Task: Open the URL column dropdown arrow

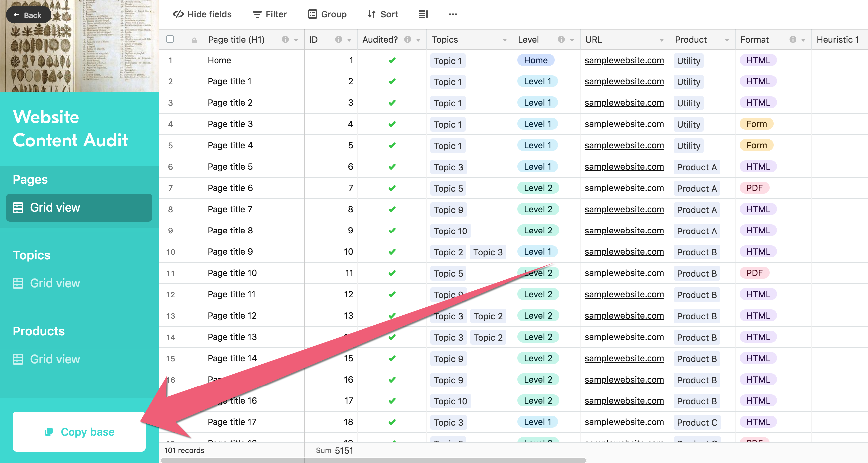Action: click(x=661, y=40)
